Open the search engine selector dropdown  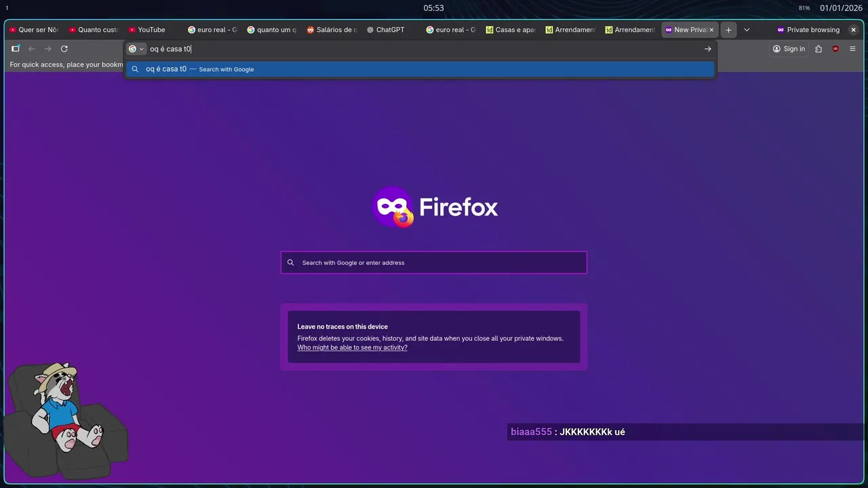[x=136, y=49]
